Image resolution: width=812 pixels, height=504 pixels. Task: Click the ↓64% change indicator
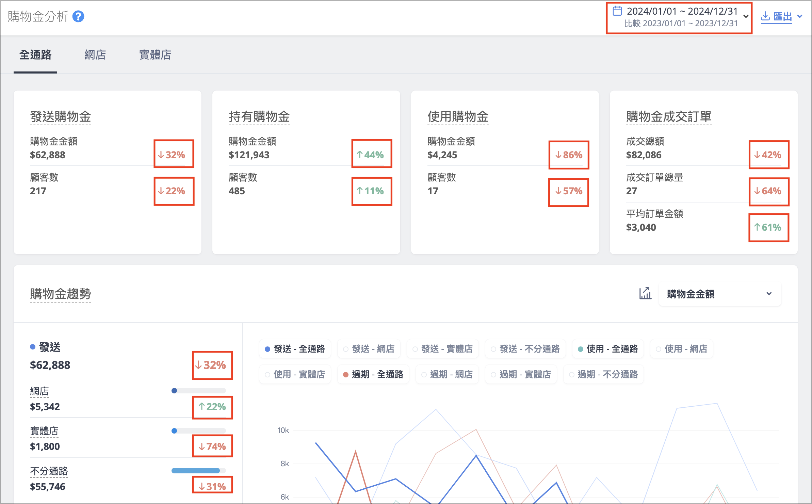point(767,191)
